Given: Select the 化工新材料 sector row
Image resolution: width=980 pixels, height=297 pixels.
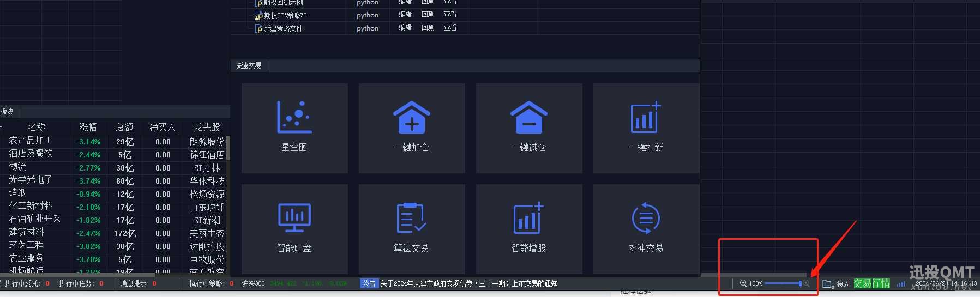Looking at the screenshot, I should pos(31,206).
